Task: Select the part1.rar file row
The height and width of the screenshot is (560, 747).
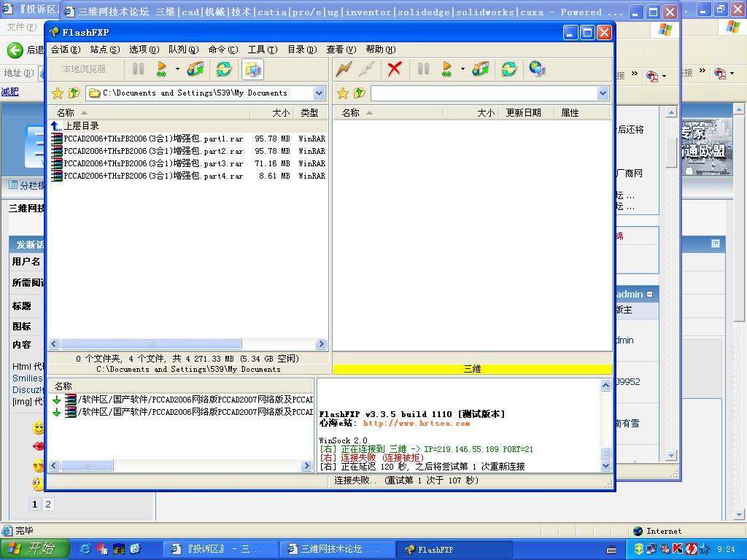Action: tap(188, 139)
